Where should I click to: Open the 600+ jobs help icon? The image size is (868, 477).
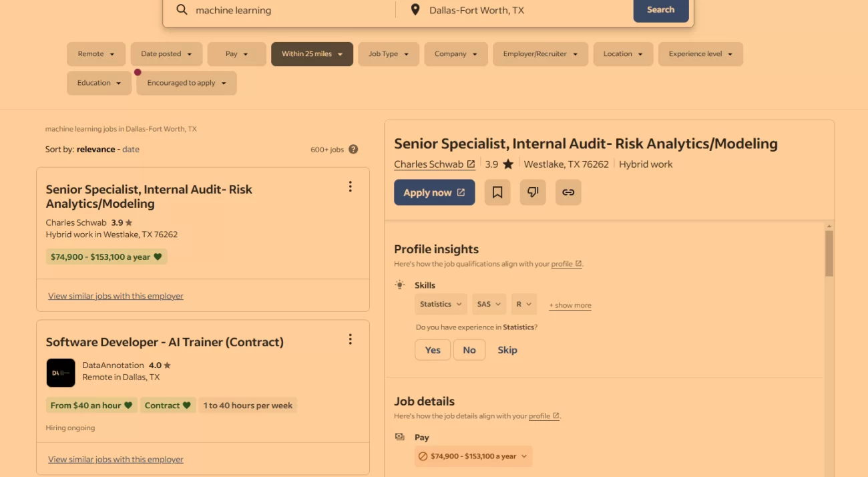point(353,150)
